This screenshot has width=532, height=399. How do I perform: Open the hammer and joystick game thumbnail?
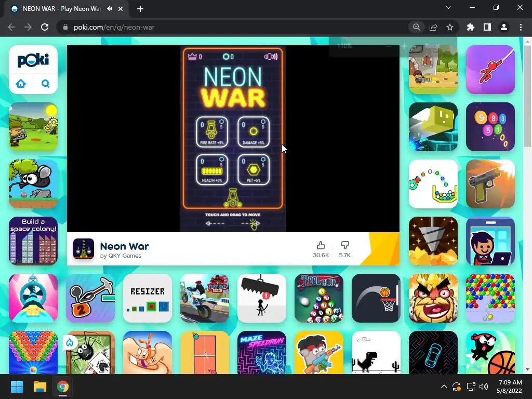click(x=90, y=298)
